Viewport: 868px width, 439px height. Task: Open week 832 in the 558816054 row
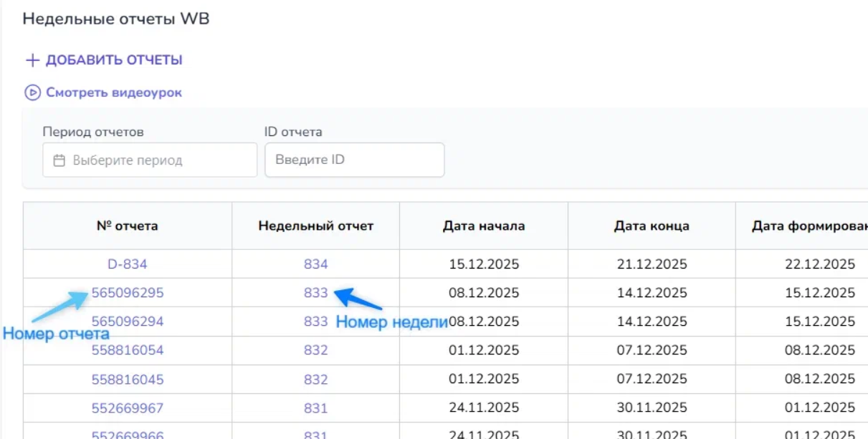click(x=315, y=350)
